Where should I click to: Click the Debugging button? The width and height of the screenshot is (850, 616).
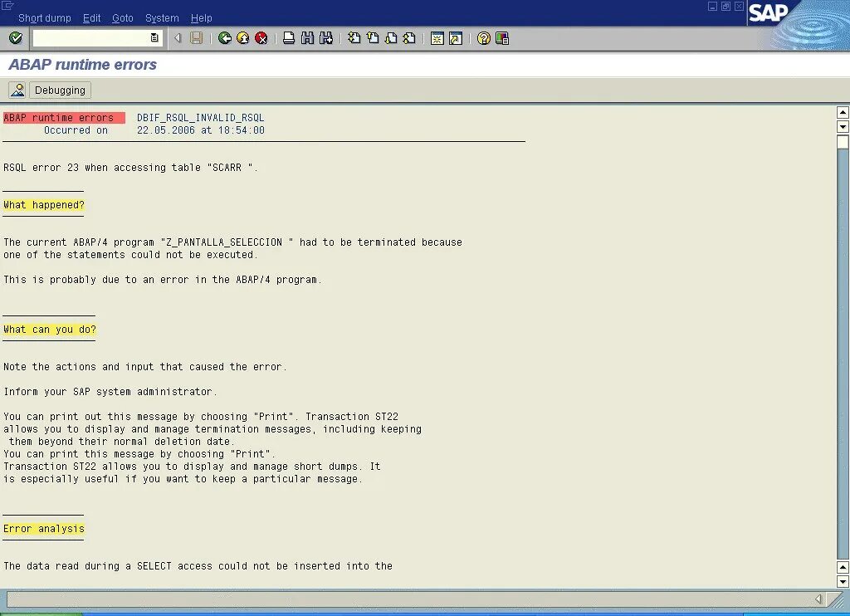[x=60, y=90]
